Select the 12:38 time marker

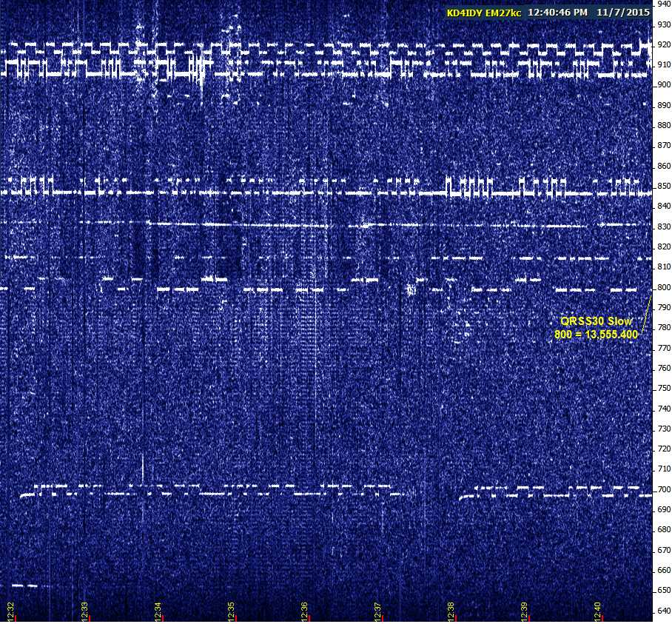(x=451, y=611)
